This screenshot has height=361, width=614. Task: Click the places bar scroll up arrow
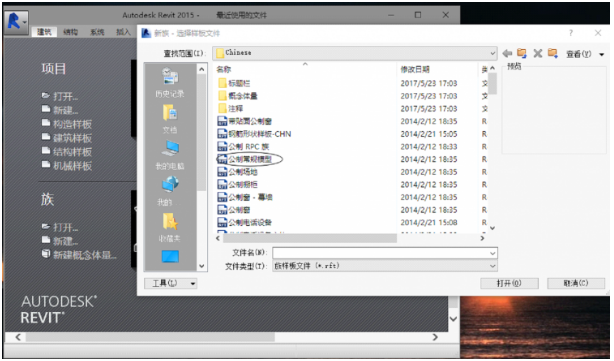(201, 69)
